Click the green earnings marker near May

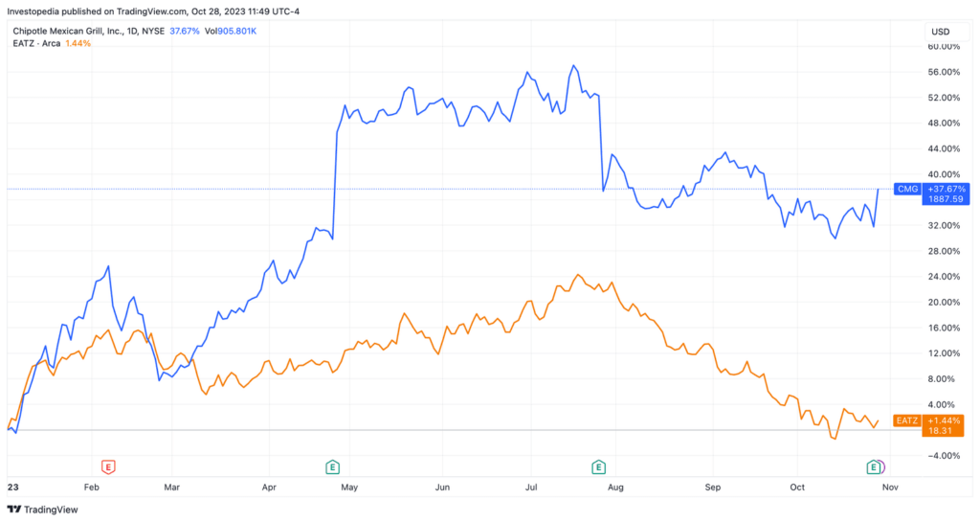click(x=332, y=467)
